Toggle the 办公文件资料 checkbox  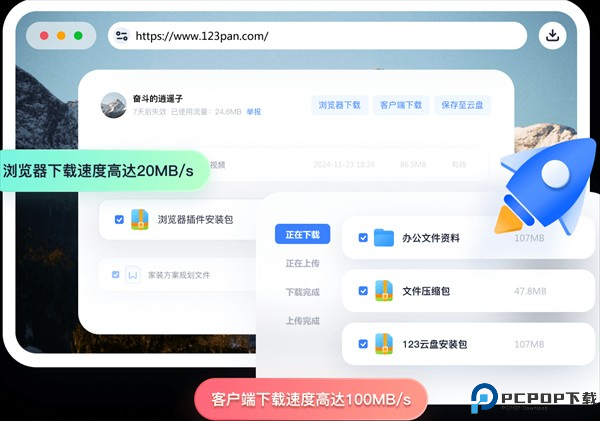362,238
